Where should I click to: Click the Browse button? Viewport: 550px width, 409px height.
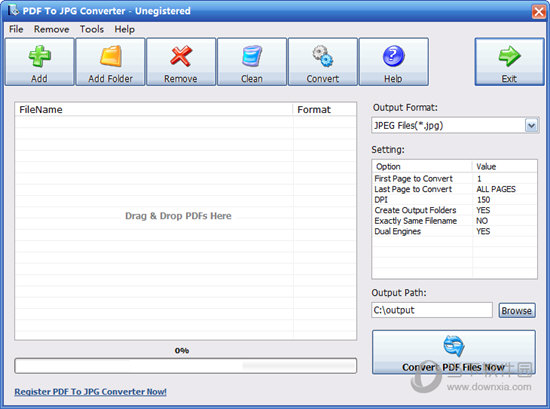pyautogui.click(x=517, y=310)
